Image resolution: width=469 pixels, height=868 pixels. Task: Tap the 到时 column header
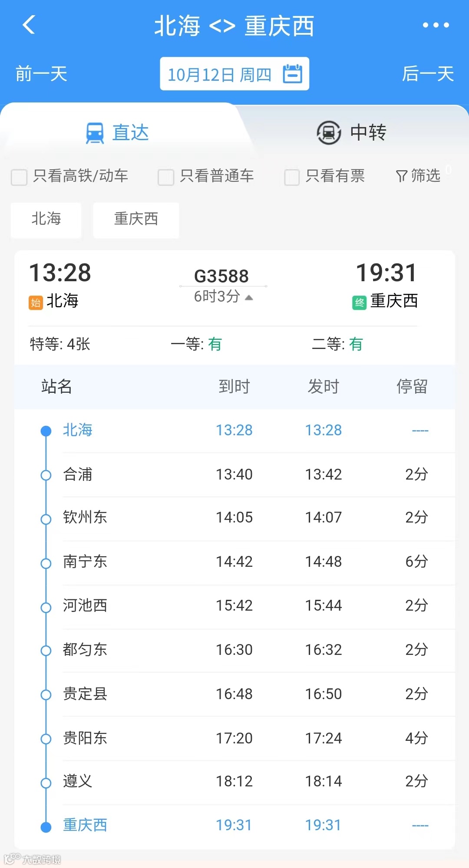click(234, 386)
